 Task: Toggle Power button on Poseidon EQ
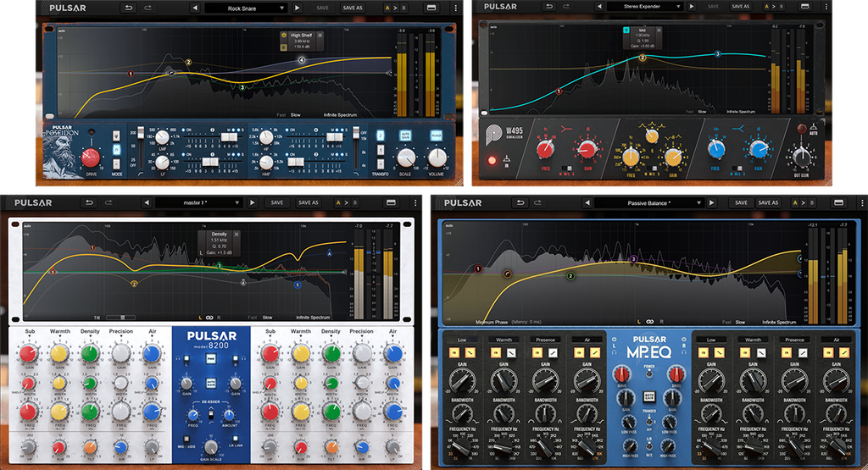tap(437, 135)
